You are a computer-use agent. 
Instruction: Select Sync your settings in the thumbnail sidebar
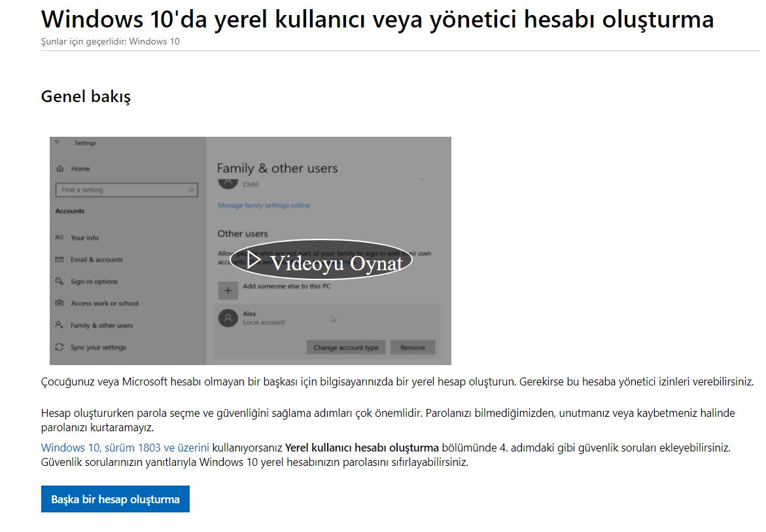click(98, 347)
